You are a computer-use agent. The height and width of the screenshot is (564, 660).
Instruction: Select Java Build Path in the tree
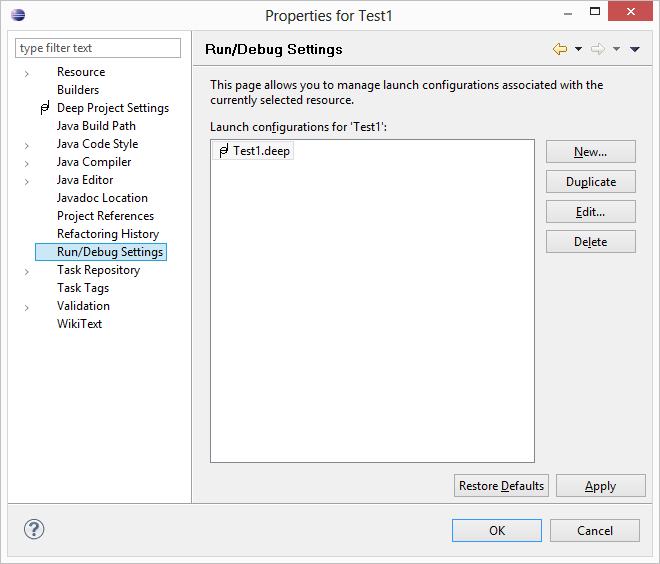coord(96,126)
